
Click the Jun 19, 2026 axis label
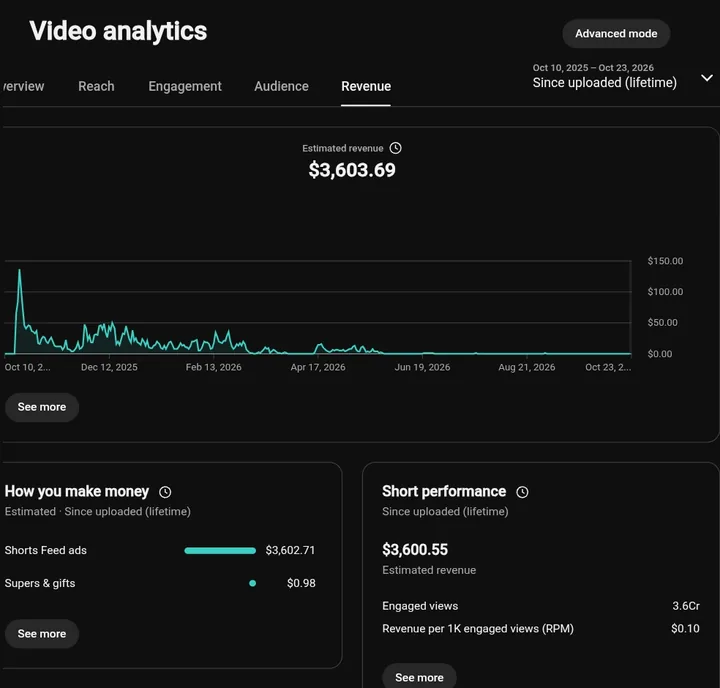tap(422, 367)
